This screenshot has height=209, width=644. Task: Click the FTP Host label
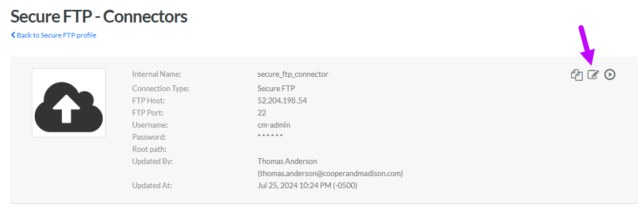[x=148, y=100]
